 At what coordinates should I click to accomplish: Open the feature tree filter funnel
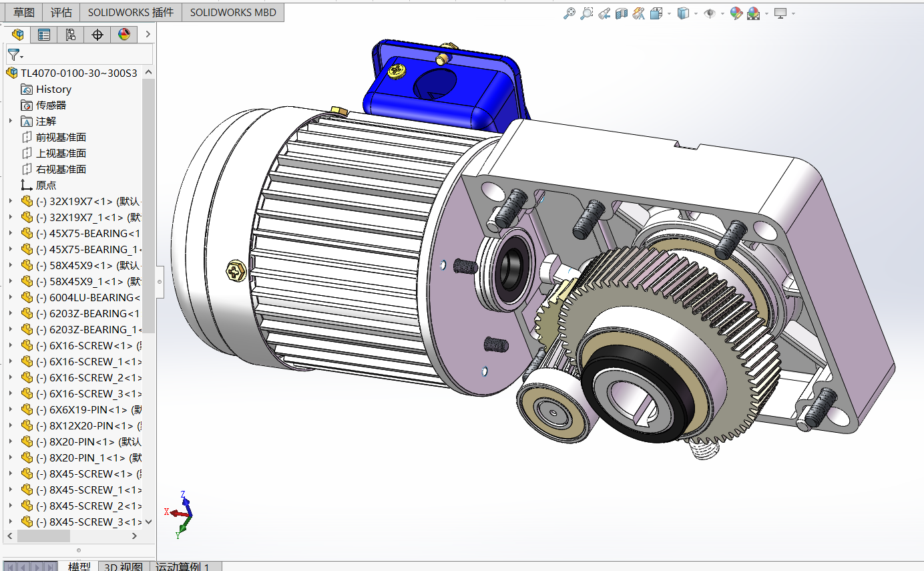point(14,55)
